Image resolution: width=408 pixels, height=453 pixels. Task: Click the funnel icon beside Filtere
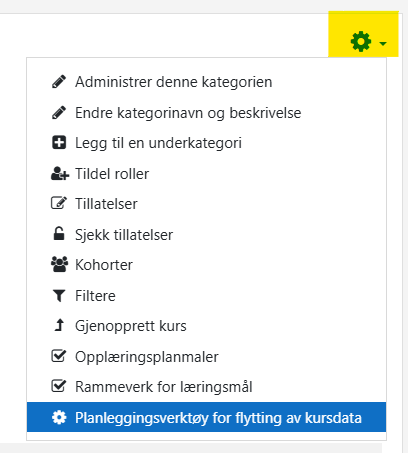click(x=59, y=296)
